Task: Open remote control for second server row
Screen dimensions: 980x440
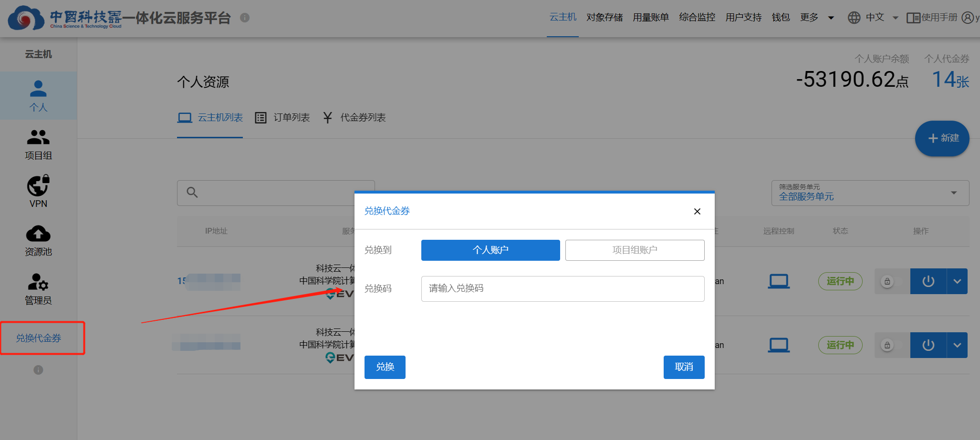Action: pyautogui.click(x=779, y=345)
